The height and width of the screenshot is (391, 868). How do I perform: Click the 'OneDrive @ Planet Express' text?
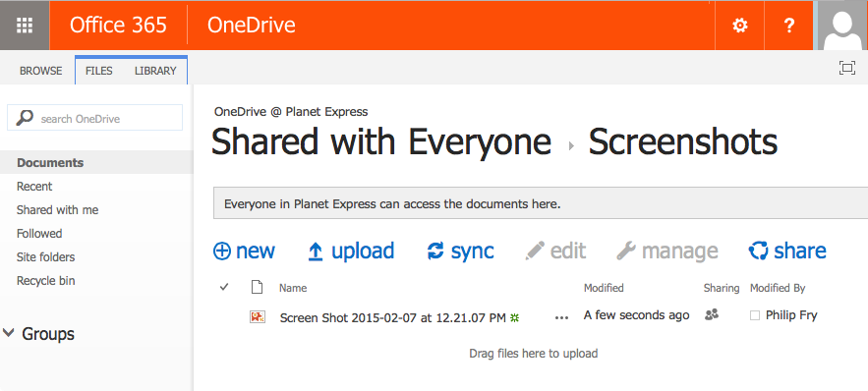291,112
